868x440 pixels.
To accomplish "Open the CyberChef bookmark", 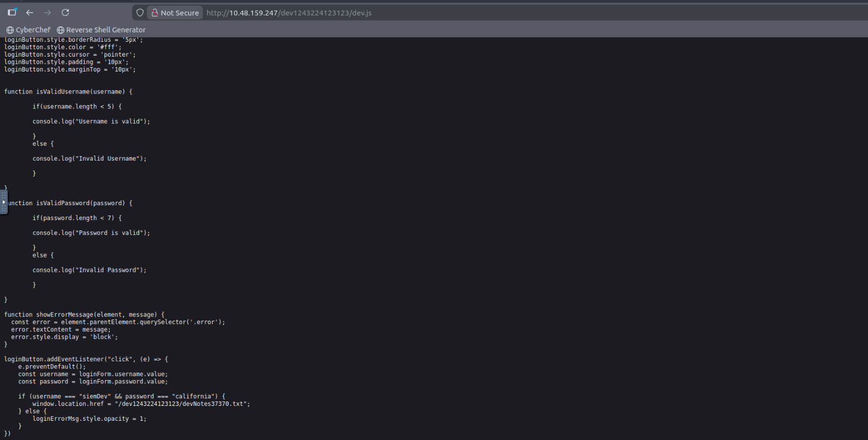I will coord(33,30).
